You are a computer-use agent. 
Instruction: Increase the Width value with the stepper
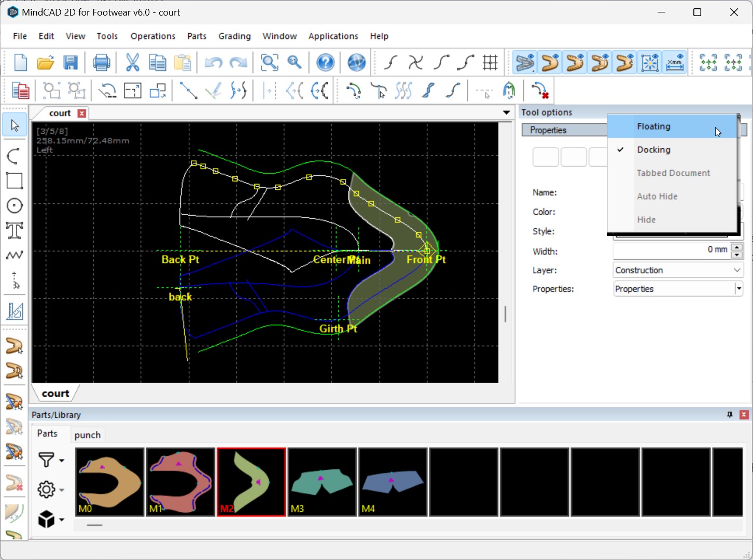click(737, 247)
